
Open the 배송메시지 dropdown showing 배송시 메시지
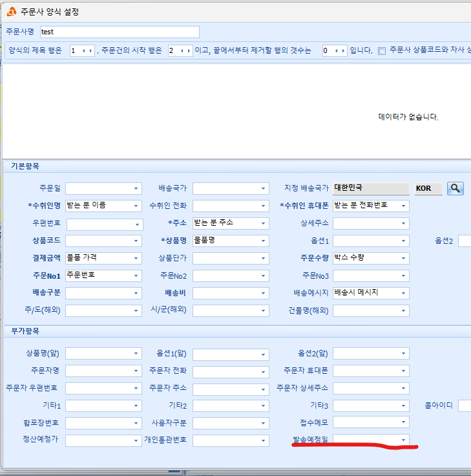[x=403, y=293]
